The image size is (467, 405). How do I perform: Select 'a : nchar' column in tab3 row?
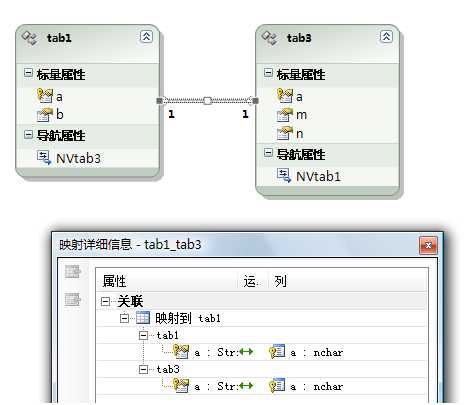coord(316,386)
